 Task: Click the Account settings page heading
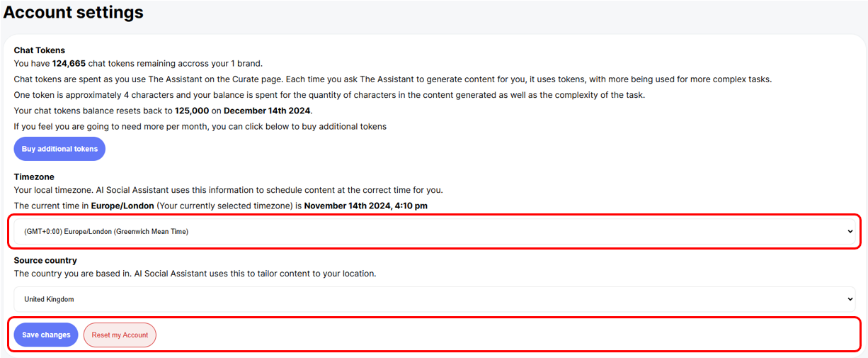click(74, 12)
